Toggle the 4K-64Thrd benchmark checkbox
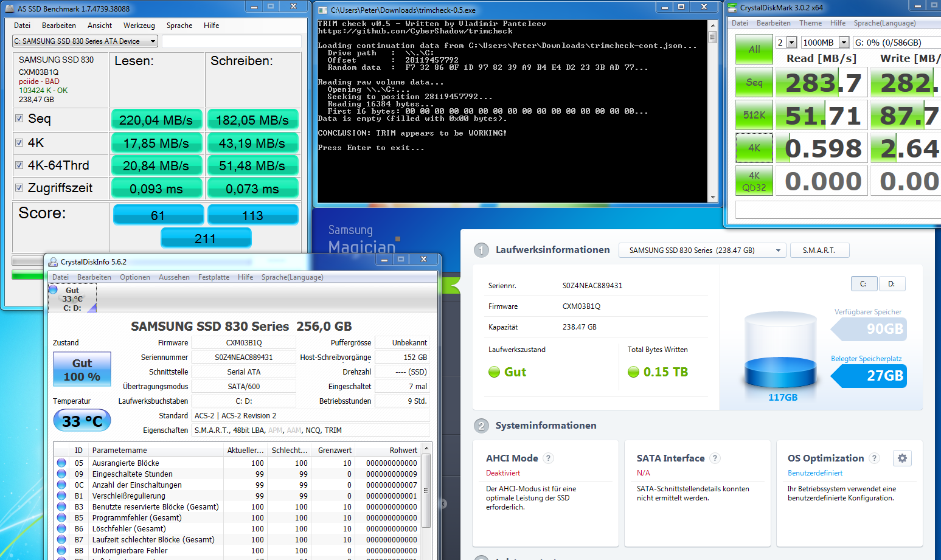Screen dimensions: 941x560 pos(19,165)
